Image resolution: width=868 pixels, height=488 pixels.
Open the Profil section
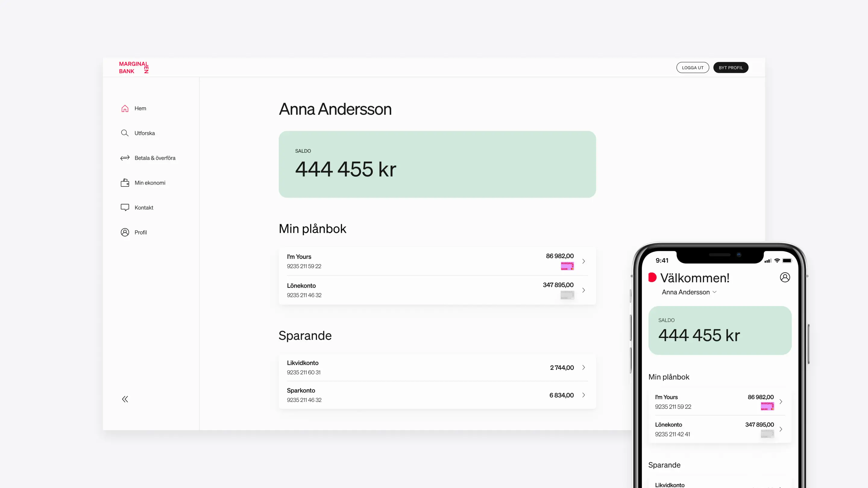tap(140, 232)
